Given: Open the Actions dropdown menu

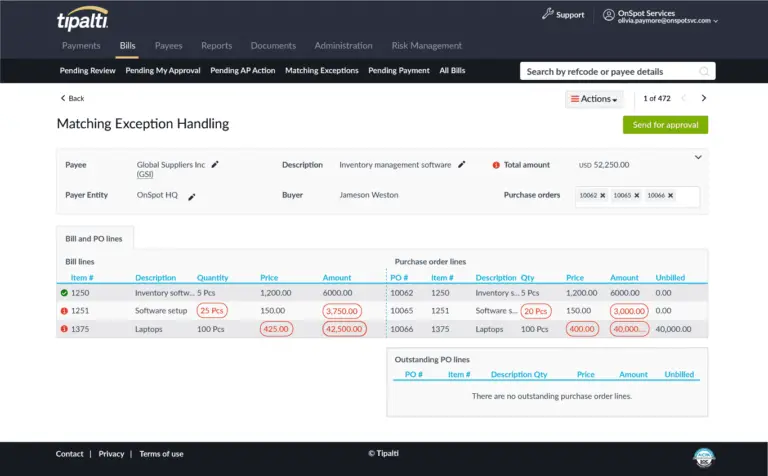Looking at the screenshot, I should [x=594, y=99].
